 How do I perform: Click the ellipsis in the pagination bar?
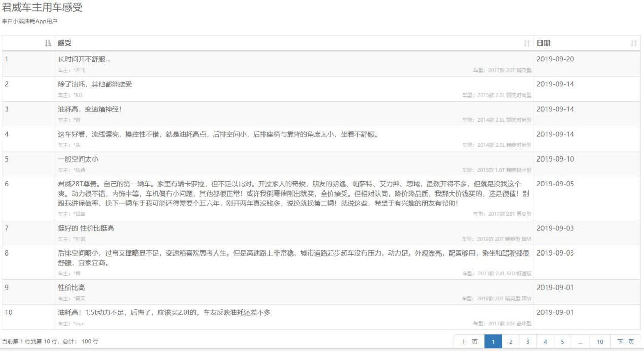pos(580,342)
